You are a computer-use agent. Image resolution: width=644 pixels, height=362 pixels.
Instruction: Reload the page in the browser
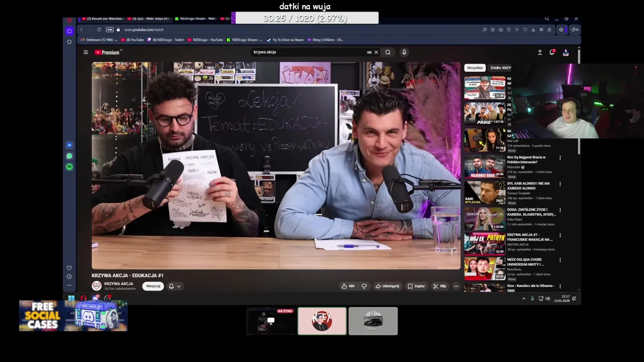pyautogui.click(x=99, y=30)
